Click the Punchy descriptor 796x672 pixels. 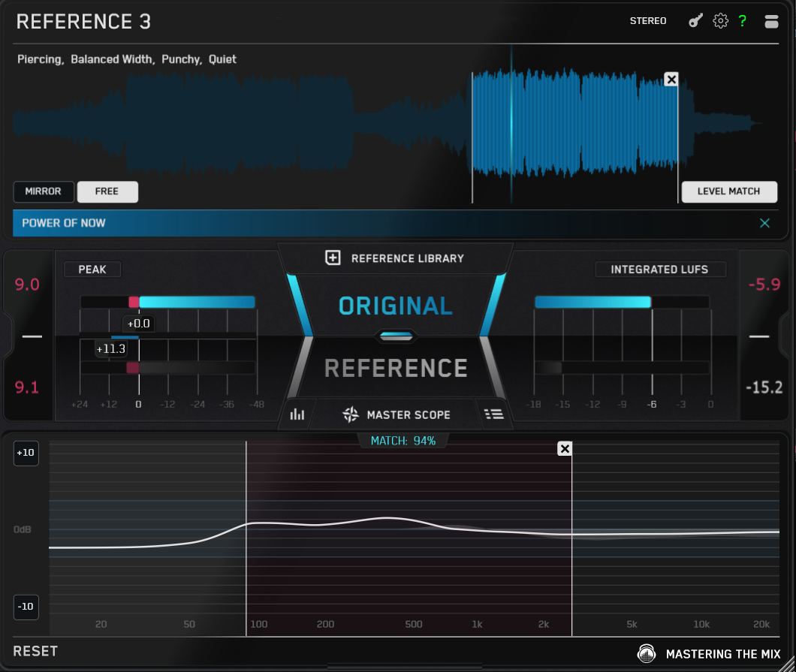tap(182, 59)
